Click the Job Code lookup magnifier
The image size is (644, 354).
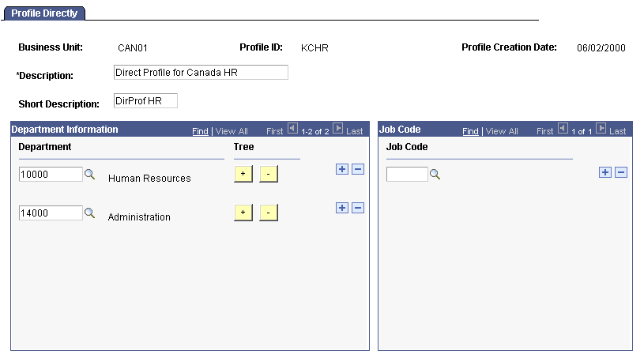tap(435, 175)
